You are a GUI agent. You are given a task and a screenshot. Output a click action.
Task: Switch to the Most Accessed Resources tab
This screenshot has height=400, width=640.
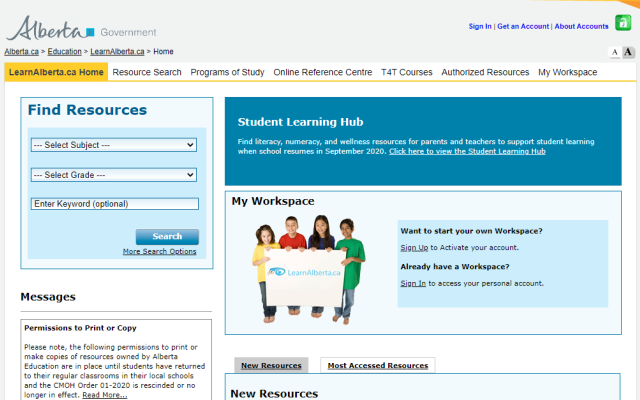click(378, 365)
